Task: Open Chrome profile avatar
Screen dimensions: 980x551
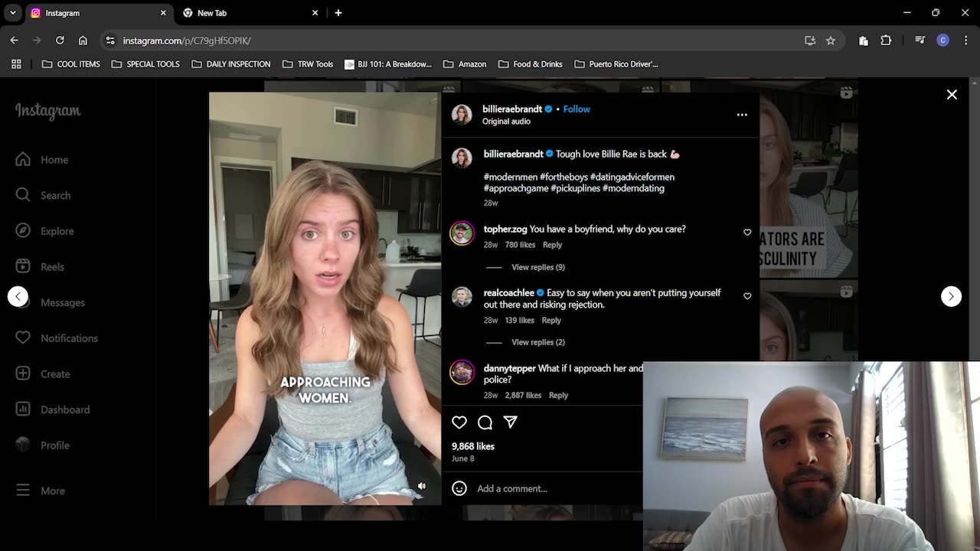Action: click(x=943, y=41)
